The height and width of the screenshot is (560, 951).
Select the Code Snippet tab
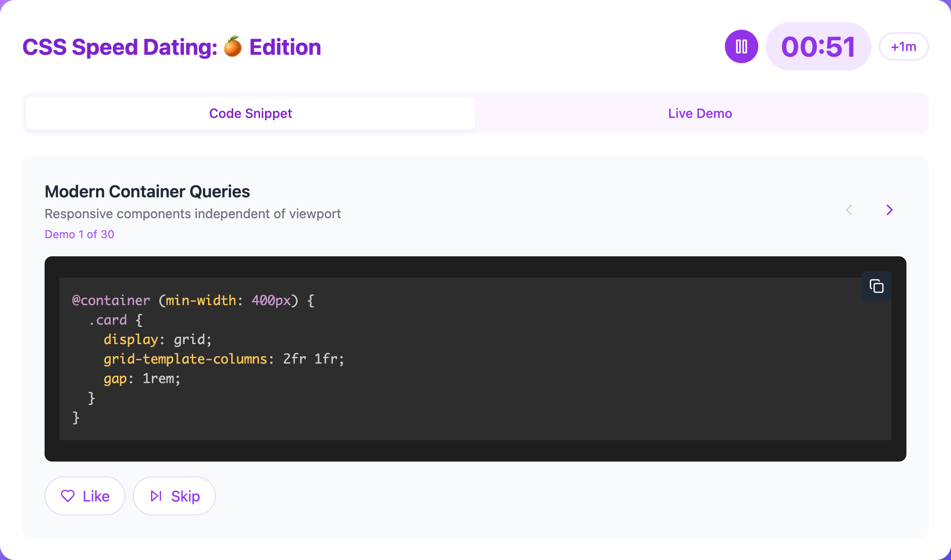[250, 113]
